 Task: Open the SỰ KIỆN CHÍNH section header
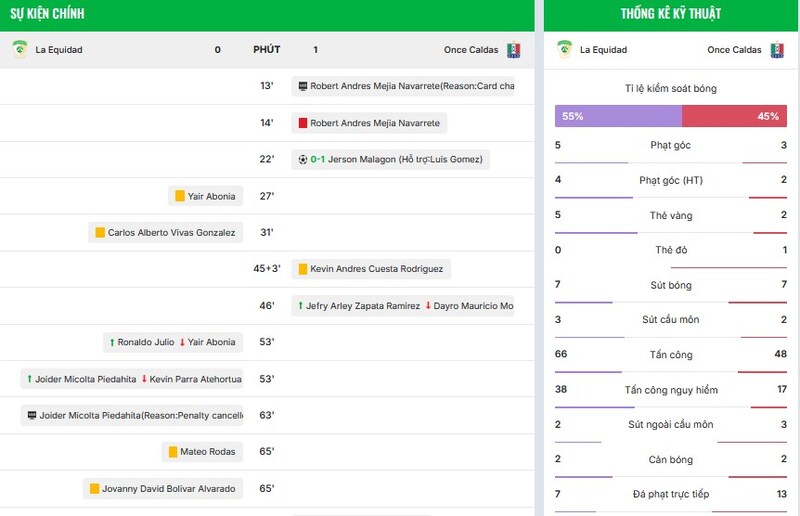48,14
